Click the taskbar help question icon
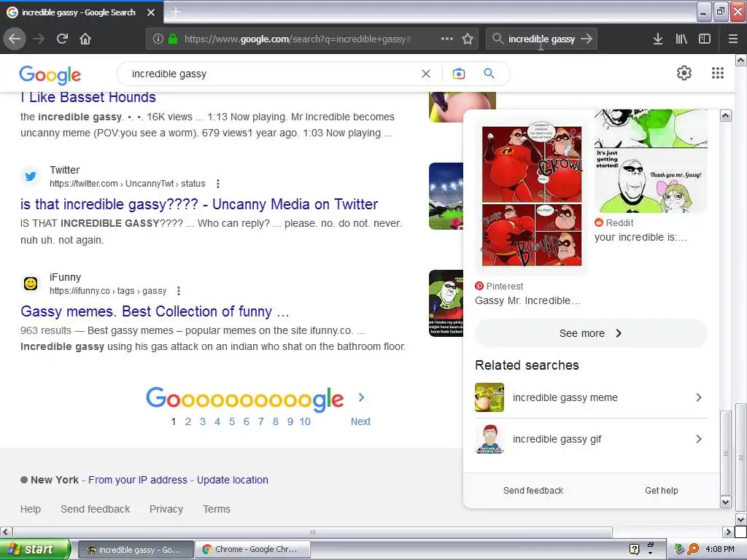The image size is (747, 560). click(634, 549)
